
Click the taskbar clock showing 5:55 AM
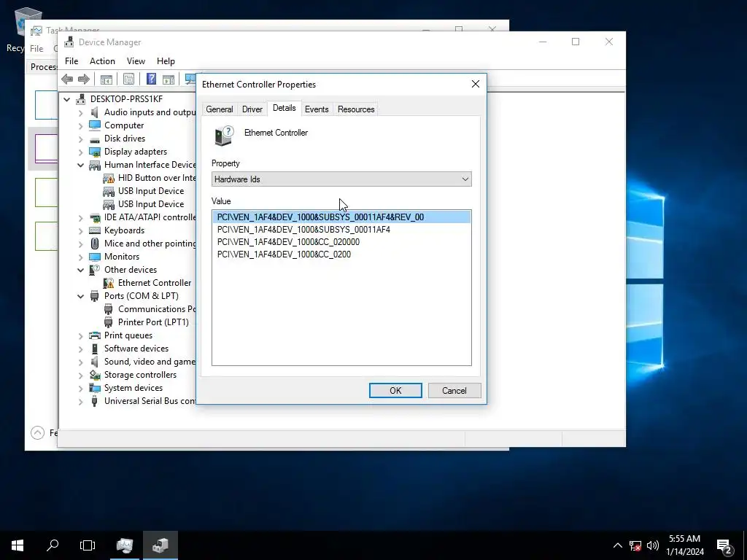[684, 545]
